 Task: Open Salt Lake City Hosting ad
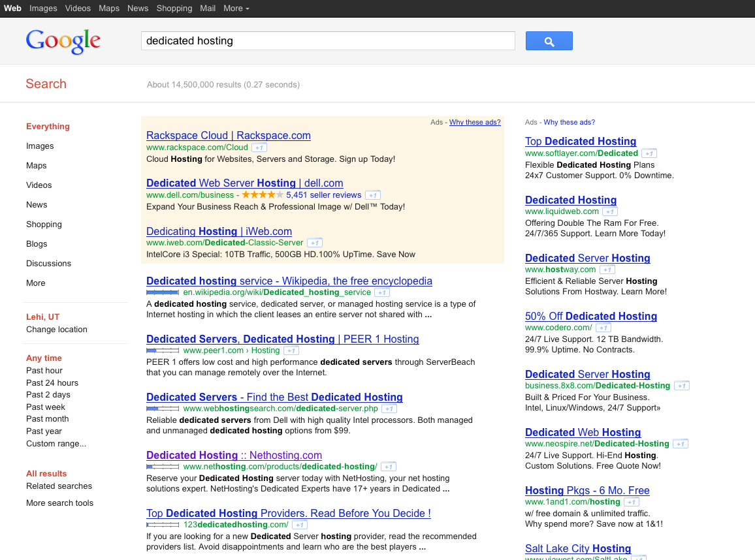pos(578,548)
